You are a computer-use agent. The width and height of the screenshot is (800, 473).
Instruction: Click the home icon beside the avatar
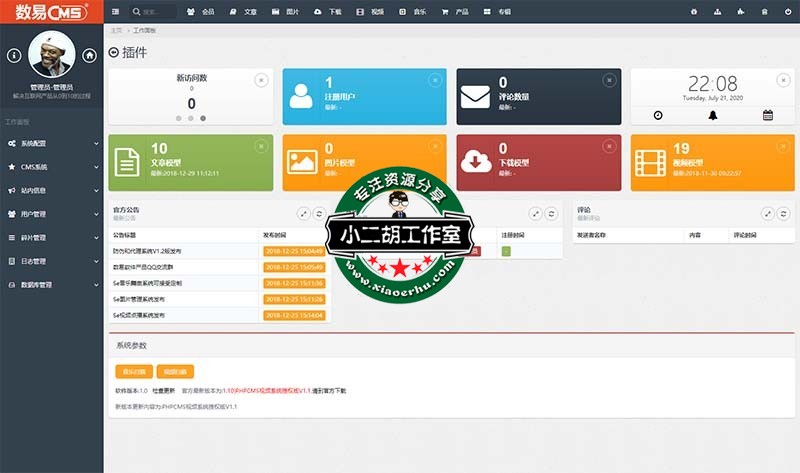pyautogui.click(x=89, y=55)
